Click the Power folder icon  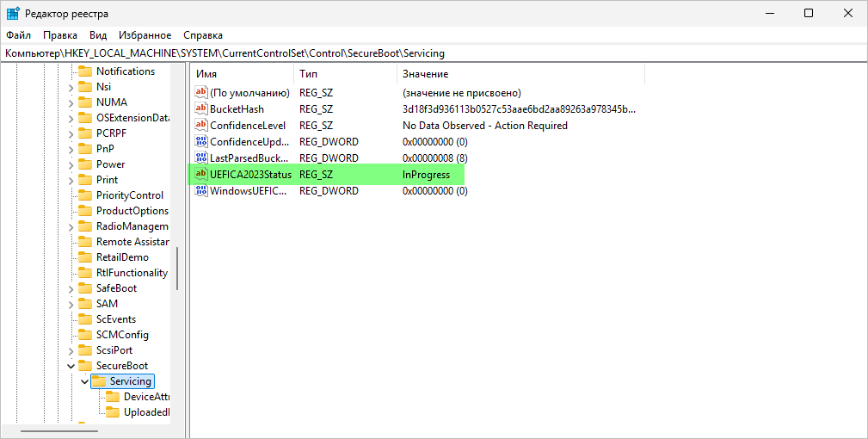tap(85, 164)
